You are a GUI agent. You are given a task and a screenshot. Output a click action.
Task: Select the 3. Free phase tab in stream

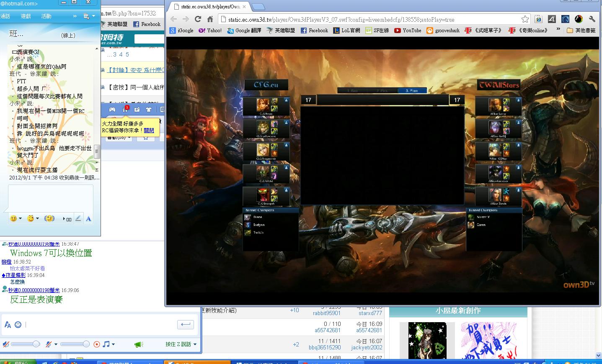(412, 90)
